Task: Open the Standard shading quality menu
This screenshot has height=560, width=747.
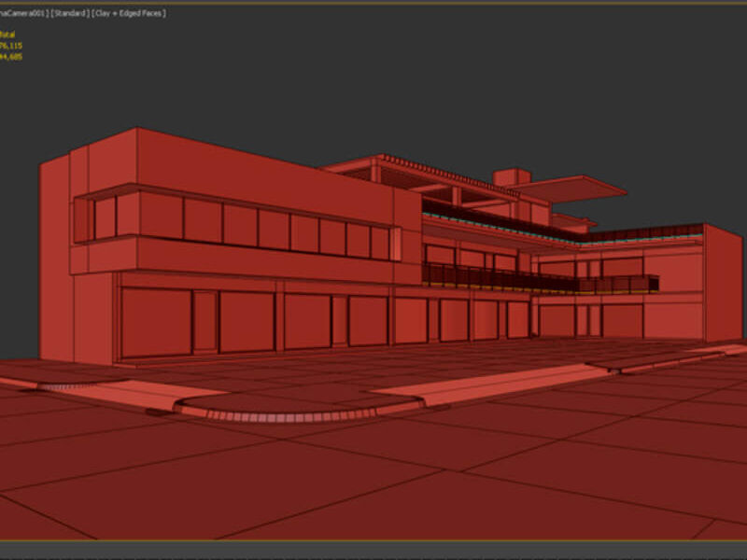Action: pos(70,13)
